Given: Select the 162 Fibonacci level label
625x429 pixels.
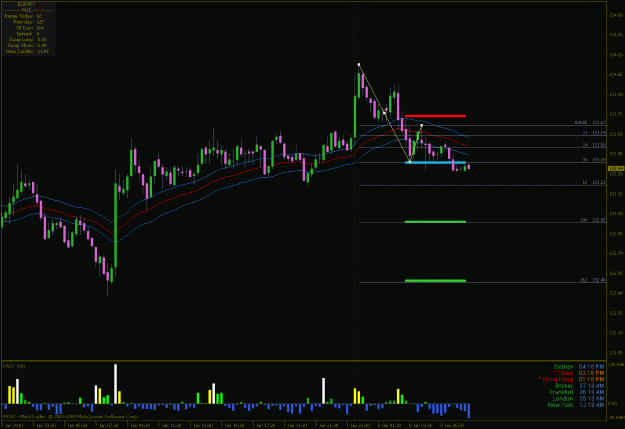Looking at the screenshot, I should [x=593, y=280].
